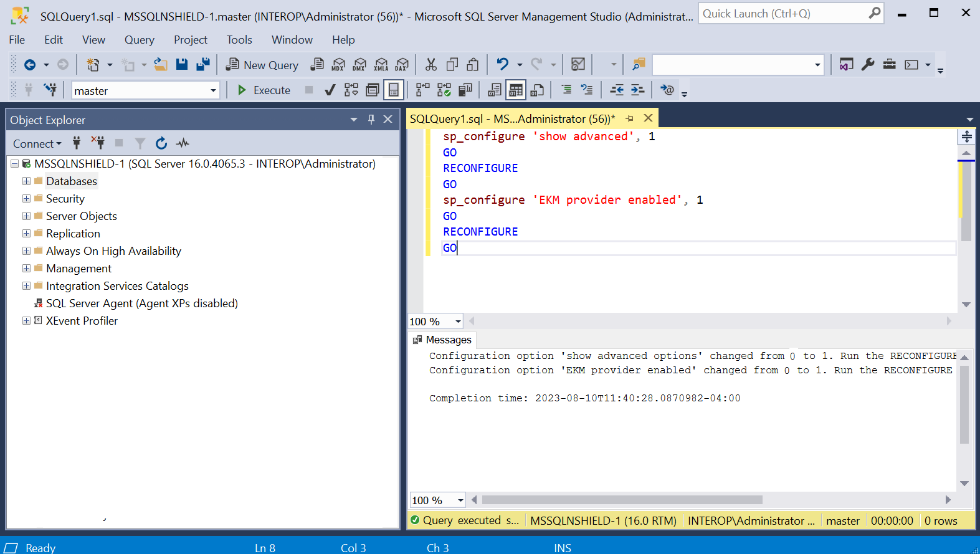Toggle auto-hide pin of Object Explorer

coord(371,119)
